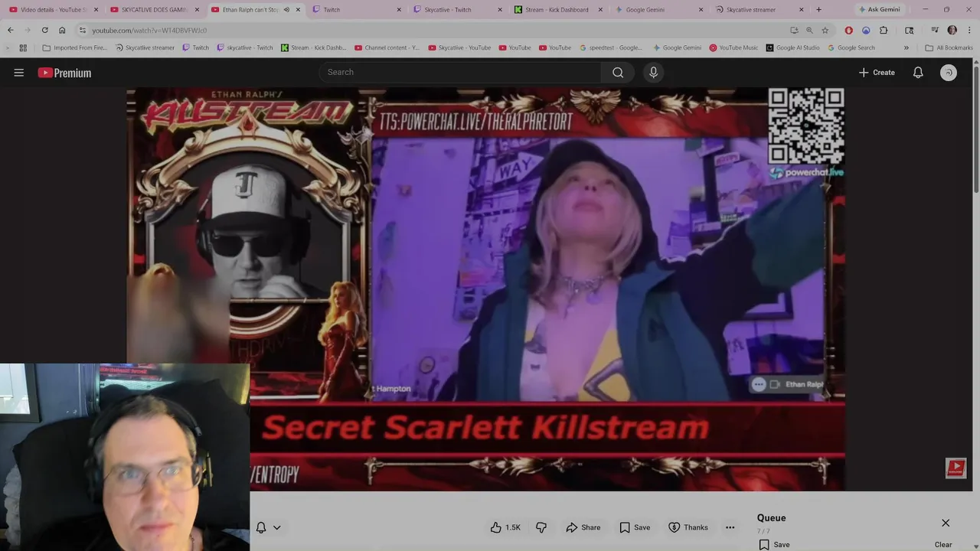Open the Channel content bookmark
The height and width of the screenshot is (551, 980).
387,47
